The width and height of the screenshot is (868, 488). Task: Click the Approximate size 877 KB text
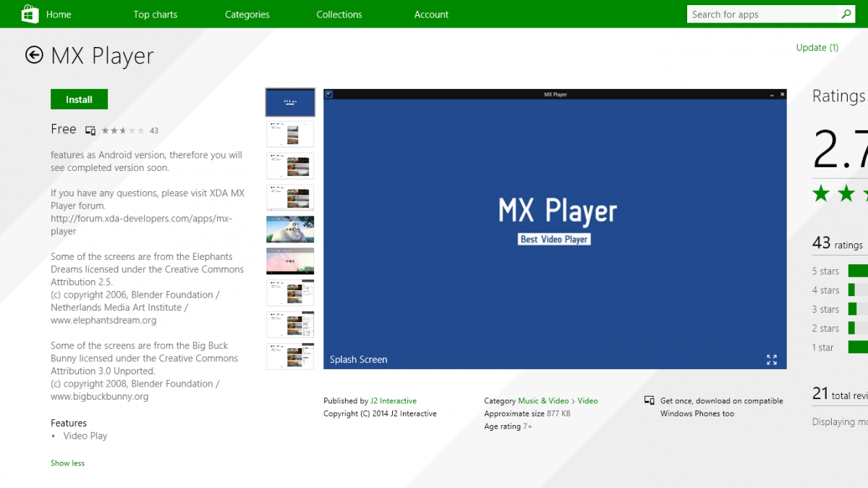(527, 414)
